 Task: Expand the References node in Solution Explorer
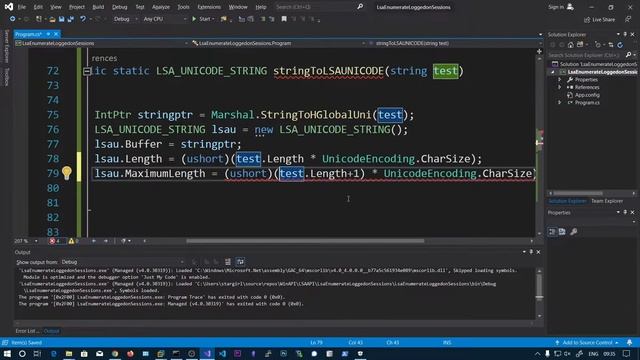click(x=560, y=87)
